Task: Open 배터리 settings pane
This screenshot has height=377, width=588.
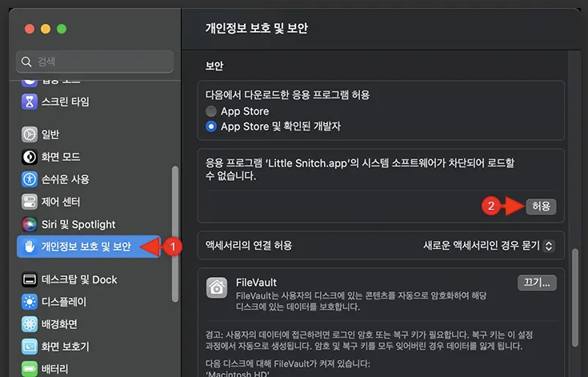Action: pos(89,369)
